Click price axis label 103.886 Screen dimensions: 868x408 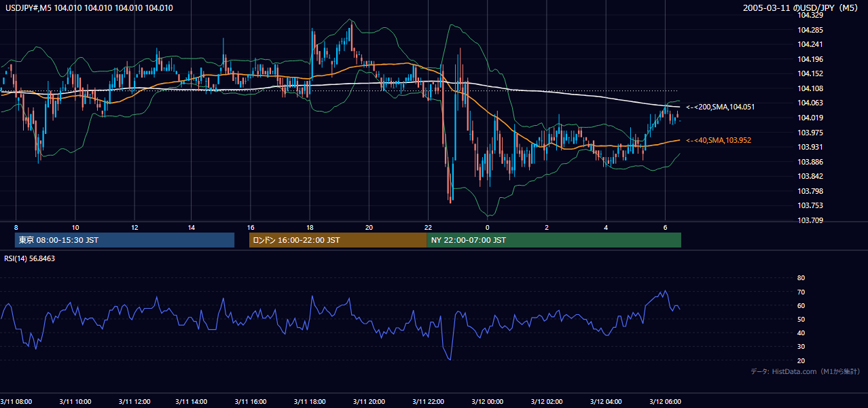[810, 162]
